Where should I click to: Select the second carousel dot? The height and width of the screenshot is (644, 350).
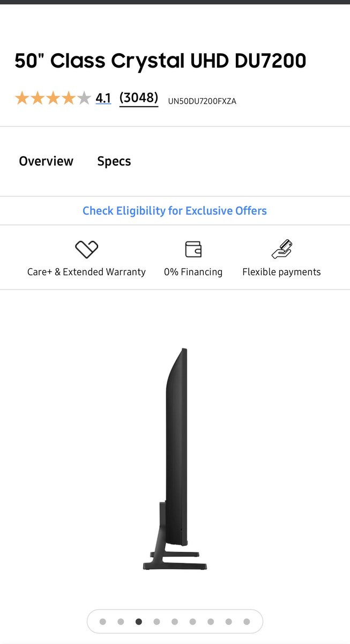[x=121, y=621]
